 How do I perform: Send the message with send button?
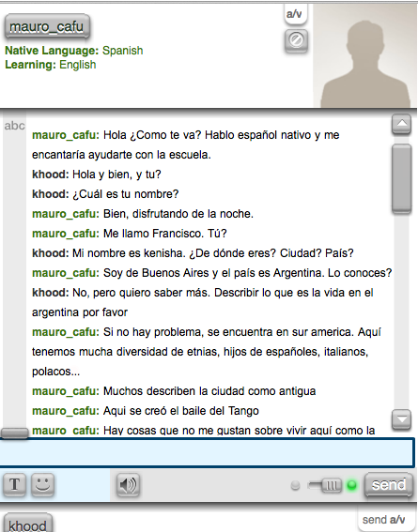point(389,484)
